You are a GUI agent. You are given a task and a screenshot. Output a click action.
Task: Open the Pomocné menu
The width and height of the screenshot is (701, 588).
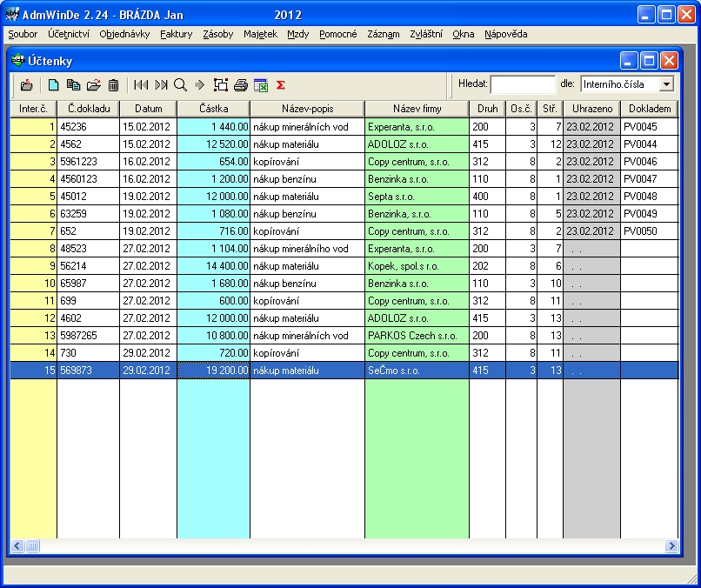[x=338, y=34]
